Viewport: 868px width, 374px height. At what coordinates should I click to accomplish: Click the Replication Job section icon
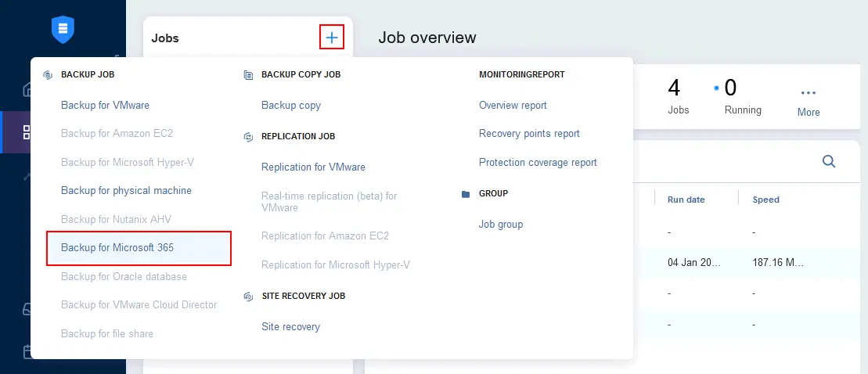[249, 137]
